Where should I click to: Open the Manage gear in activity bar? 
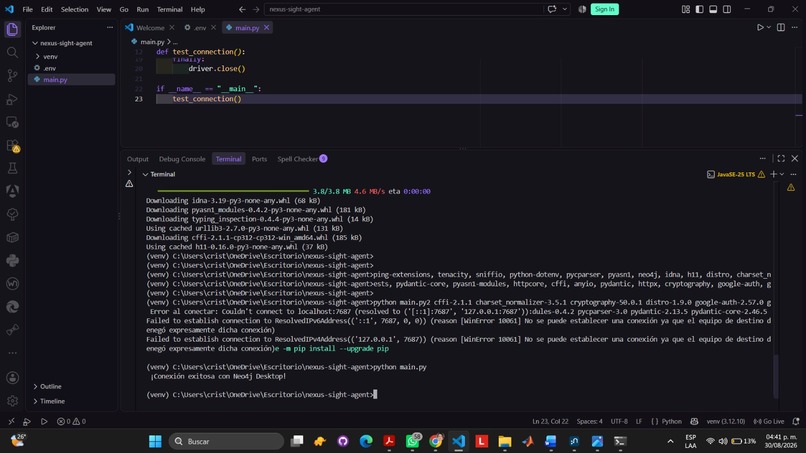coord(12,401)
